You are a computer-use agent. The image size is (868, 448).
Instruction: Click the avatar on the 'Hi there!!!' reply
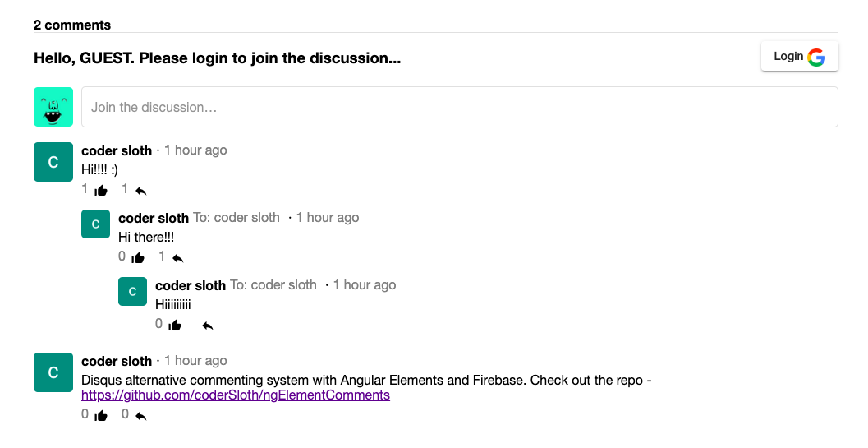[x=95, y=224]
